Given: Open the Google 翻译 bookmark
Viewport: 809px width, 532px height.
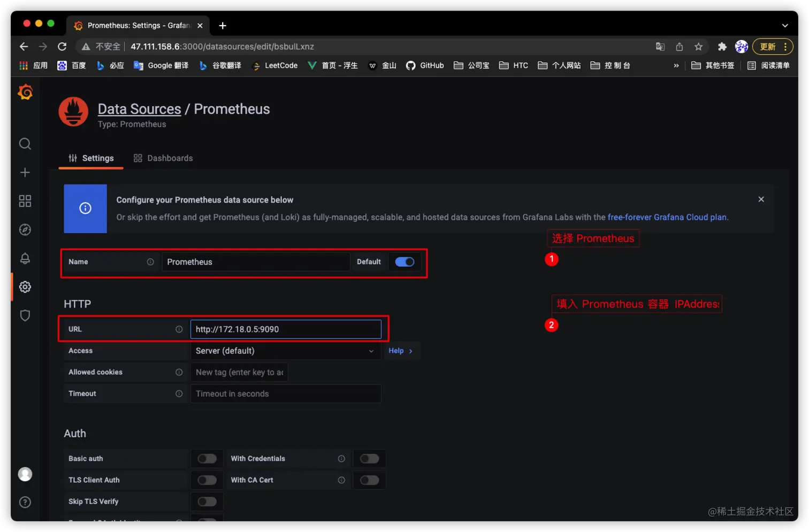Looking at the screenshot, I should (161, 66).
